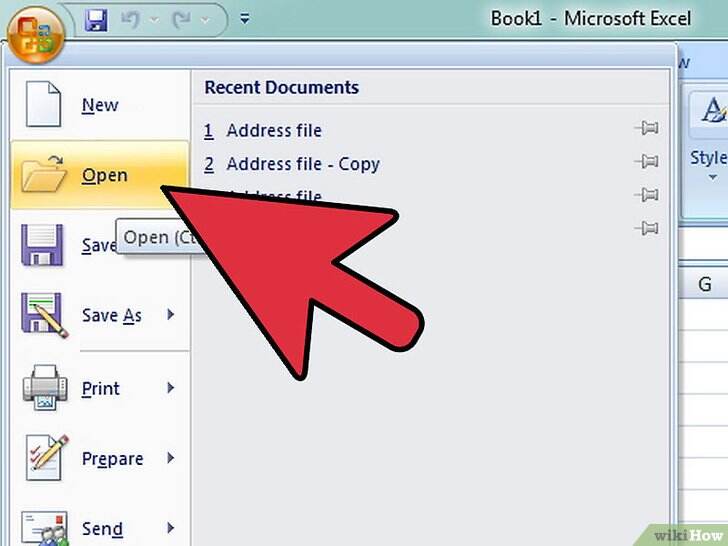This screenshot has width=728, height=546.
Task: Click the printer icon
Action: coord(45,387)
